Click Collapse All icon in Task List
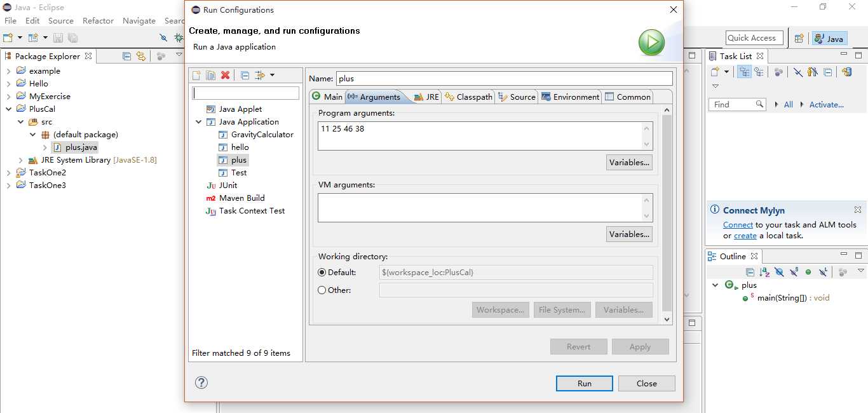 coord(827,72)
